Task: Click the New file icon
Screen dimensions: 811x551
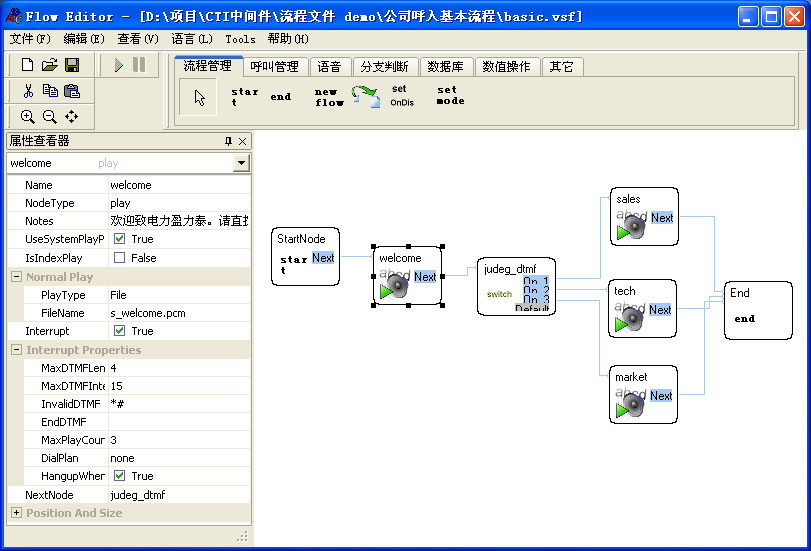Action: pyautogui.click(x=28, y=65)
